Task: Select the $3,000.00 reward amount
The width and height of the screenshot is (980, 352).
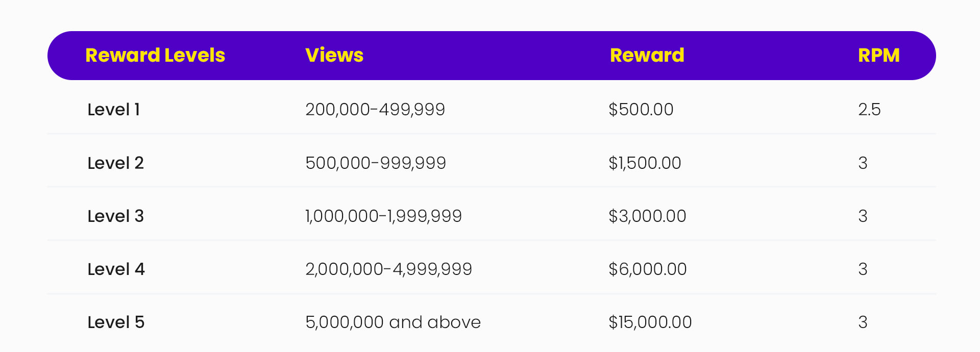Action: [x=647, y=216]
